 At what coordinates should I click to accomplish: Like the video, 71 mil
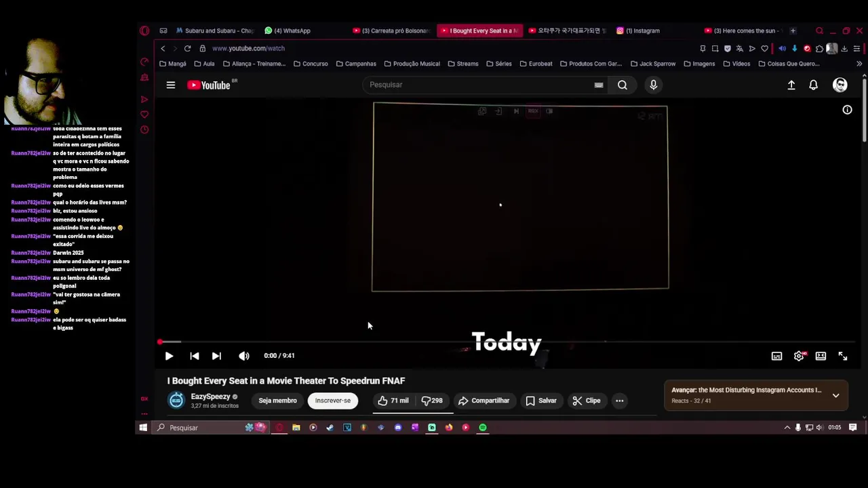[393, 401]
